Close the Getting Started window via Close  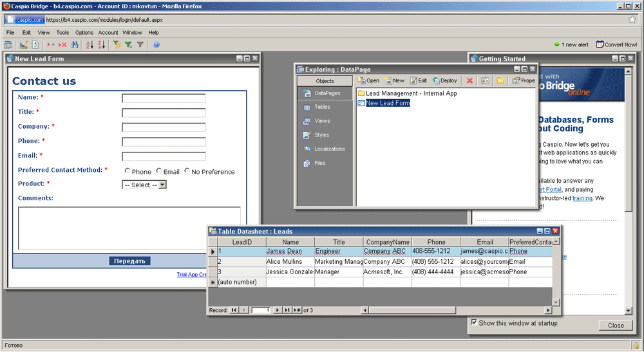pyautogui.click(x=616, y=326)
